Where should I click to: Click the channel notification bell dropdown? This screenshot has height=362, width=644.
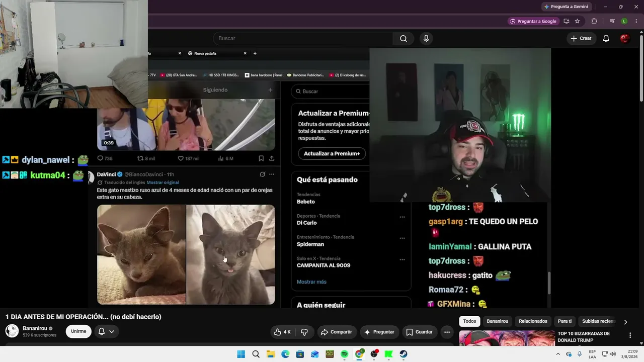pos(106,331)
